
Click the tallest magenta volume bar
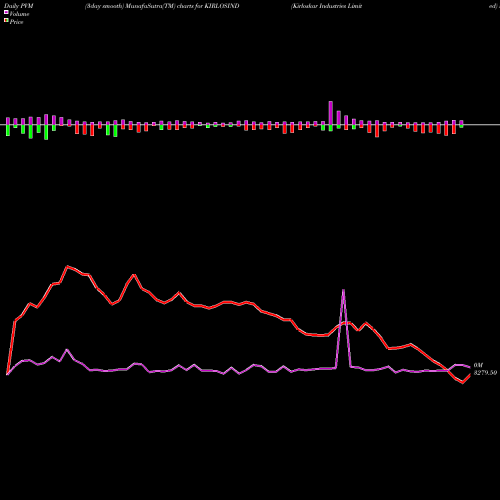coord(331,113)
